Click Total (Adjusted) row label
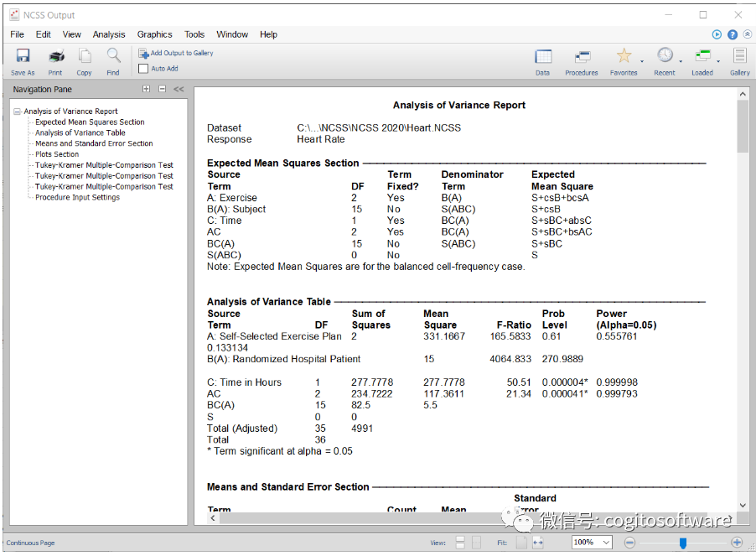The width and height of the screenshot is (756, 556). 242,429
